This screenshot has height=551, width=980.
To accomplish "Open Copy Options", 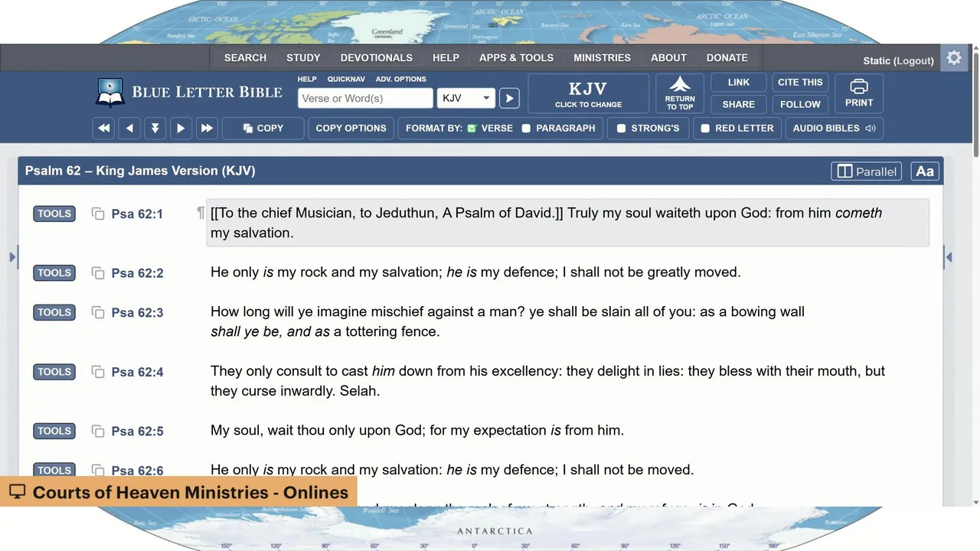I will tap(351, 129).
